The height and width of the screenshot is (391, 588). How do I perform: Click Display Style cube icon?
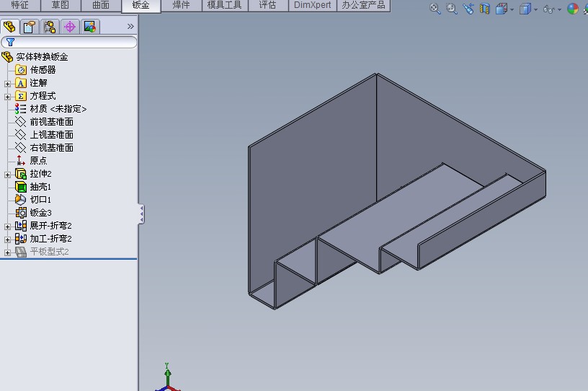click(525, 9)
